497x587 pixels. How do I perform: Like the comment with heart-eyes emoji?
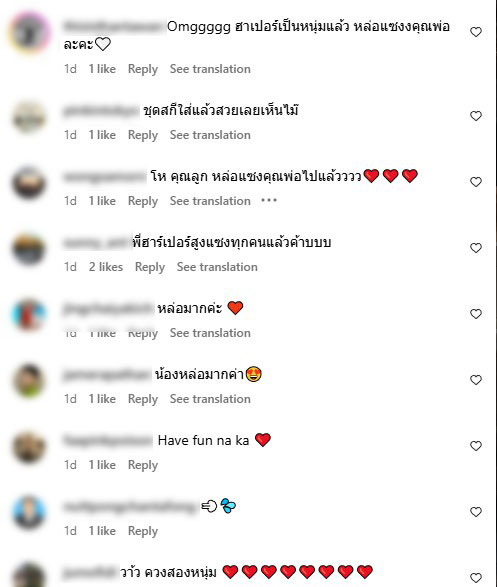476,380
